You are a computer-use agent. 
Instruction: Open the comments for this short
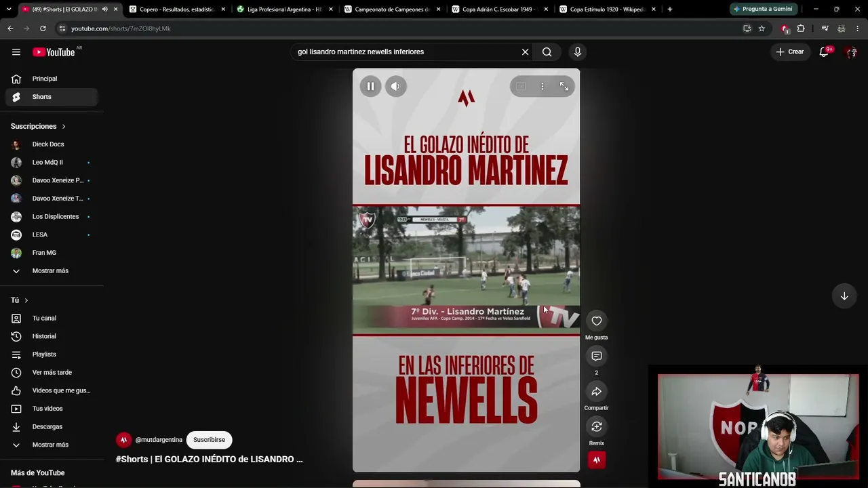(x=597, y=357)
